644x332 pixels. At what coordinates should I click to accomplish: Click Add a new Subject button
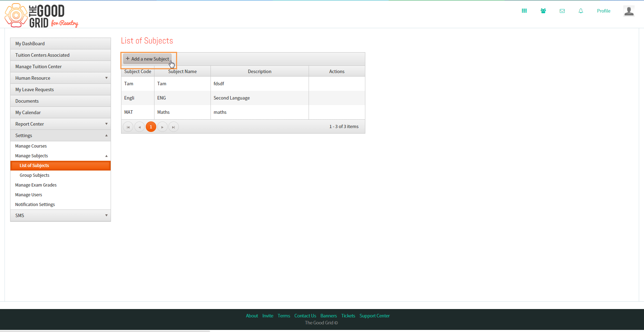(x=148, y=59)
